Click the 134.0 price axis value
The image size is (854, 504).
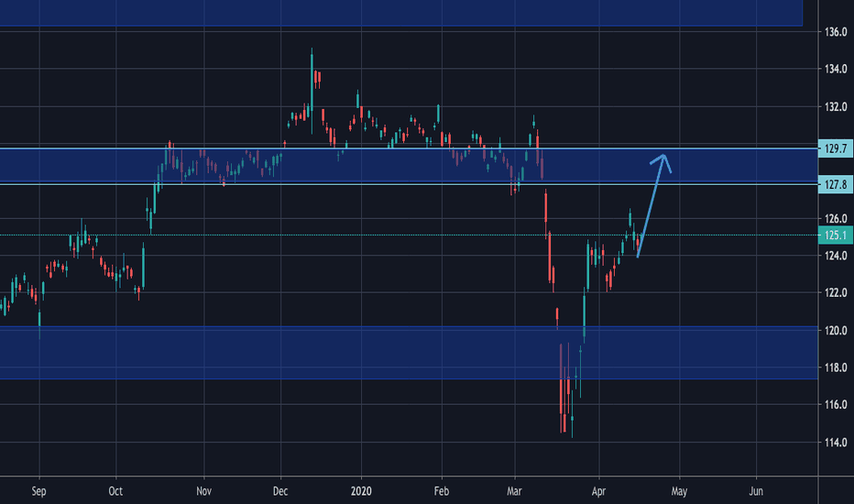point(836,70)
